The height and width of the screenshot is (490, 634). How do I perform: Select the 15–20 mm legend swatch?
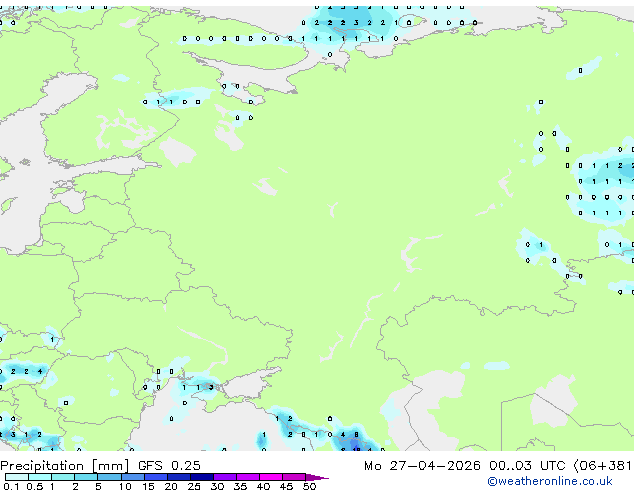coord(155,477)
